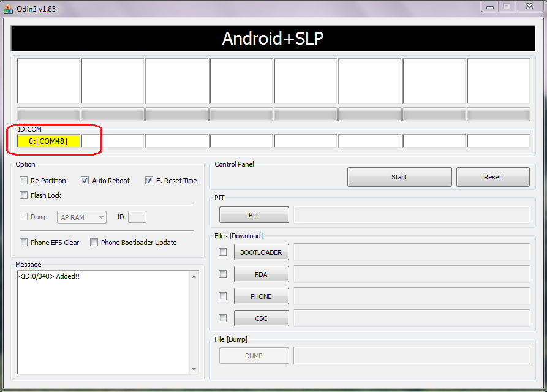
Task: Check the box next to CSC
Action: (x=222, y=318)
